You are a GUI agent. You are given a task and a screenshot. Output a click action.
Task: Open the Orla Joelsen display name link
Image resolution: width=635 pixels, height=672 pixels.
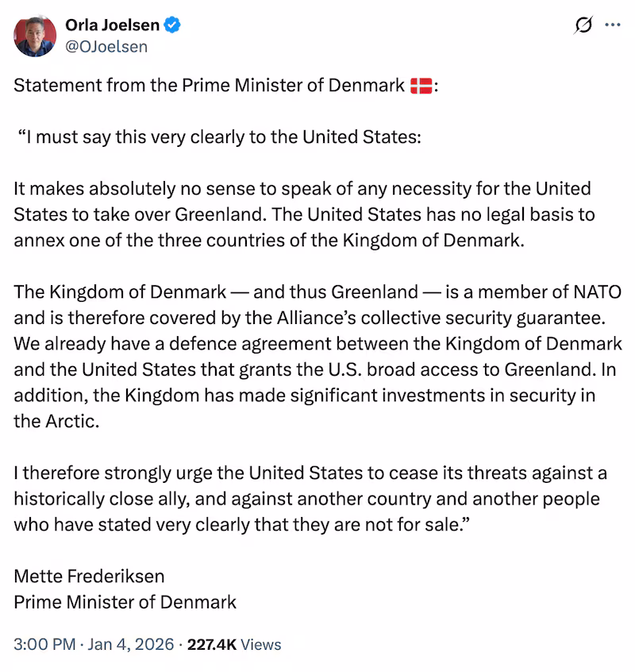pyautogui.click(x=112, y=25)
